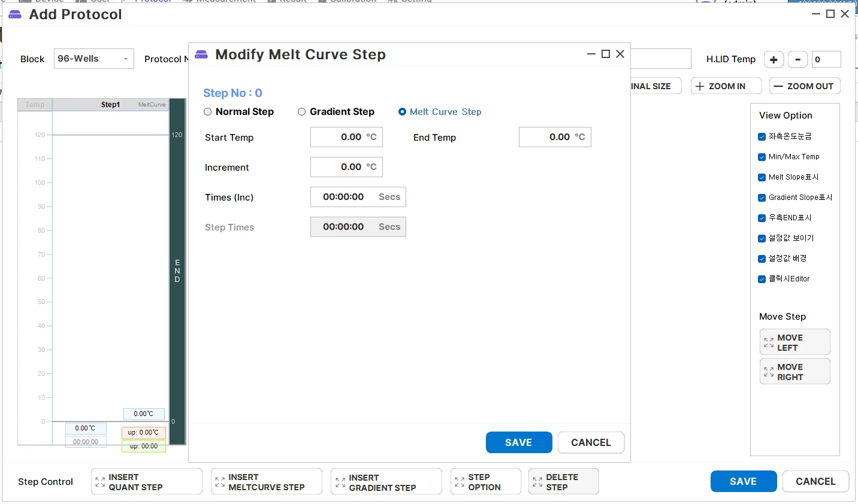Click the disabled Step Times field
This screenshot has width=858, height=504.
[358, 227]
